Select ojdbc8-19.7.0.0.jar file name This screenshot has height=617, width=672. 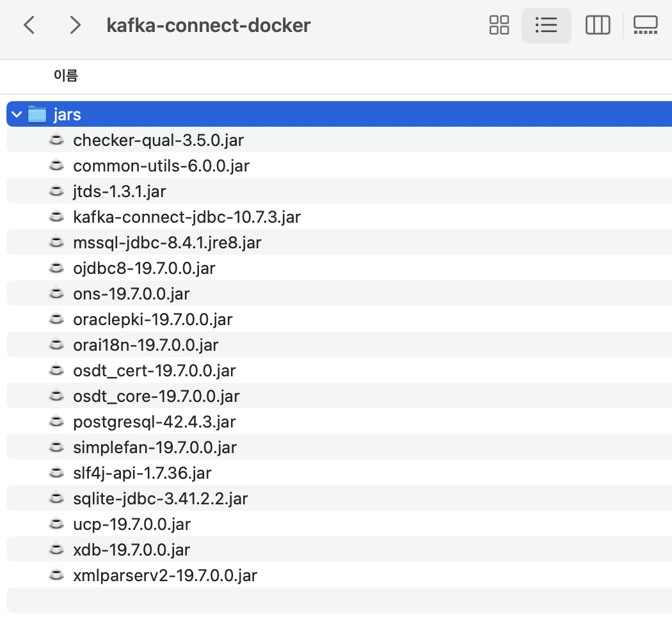tap(144, 269)
